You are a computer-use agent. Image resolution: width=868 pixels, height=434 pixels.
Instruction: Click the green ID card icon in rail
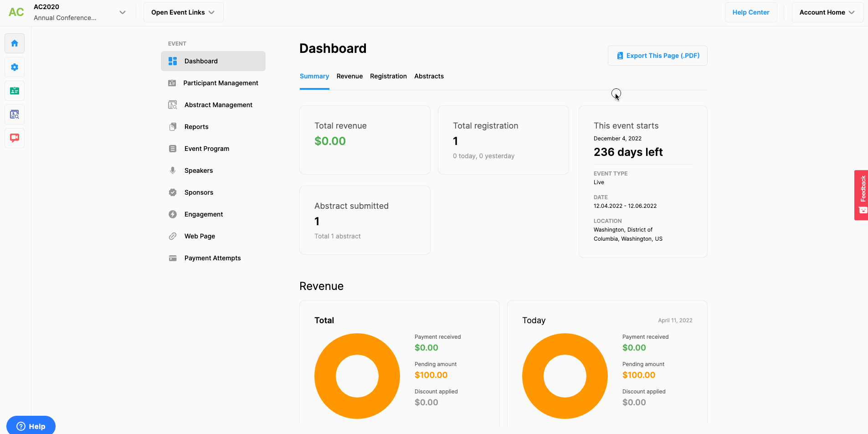pos(15,91)
